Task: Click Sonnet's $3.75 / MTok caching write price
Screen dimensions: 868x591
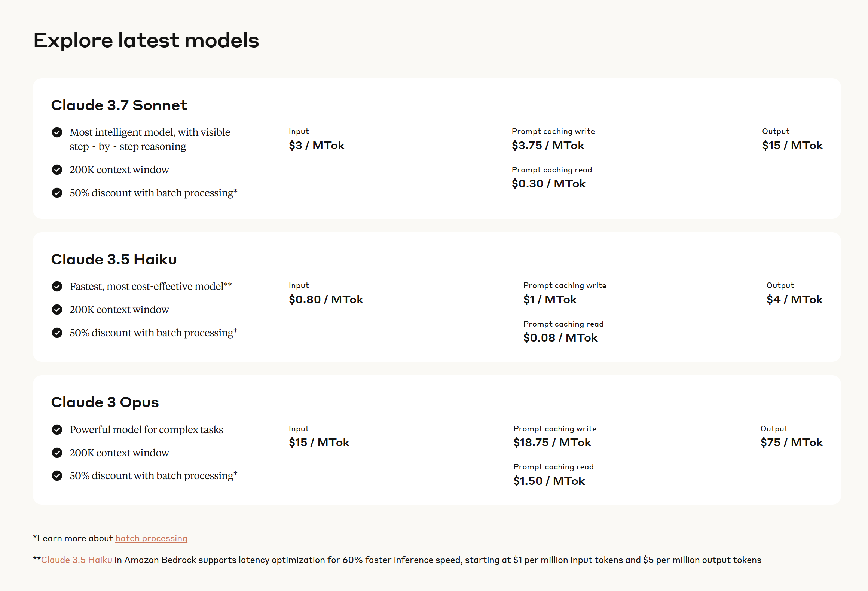Action: 548,146
